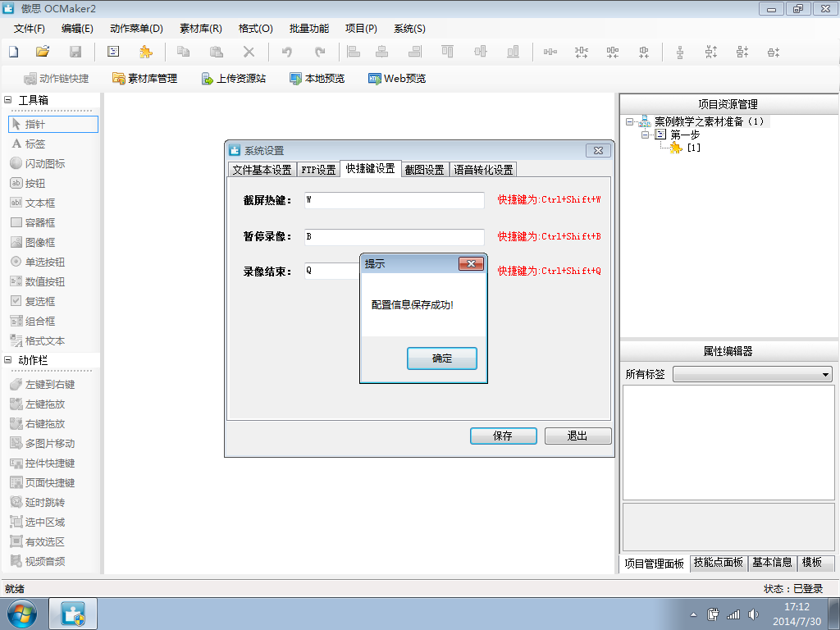840x630 pixels.
Task: Click 本地预览 toolbar button
Action: click(x=317, y=79)
